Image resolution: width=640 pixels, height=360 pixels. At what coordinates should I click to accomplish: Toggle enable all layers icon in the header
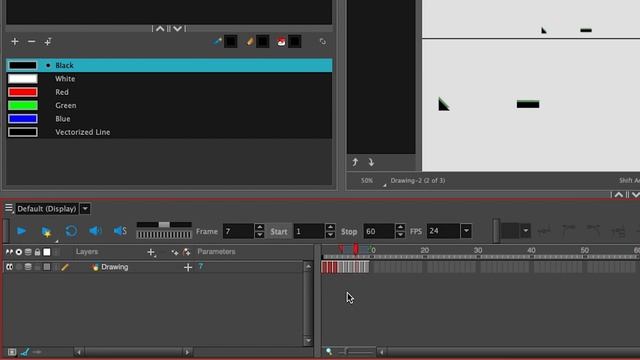point(28,252)
